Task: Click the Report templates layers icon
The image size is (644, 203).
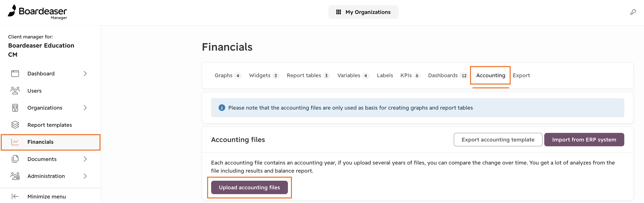Action: point(15,125)
